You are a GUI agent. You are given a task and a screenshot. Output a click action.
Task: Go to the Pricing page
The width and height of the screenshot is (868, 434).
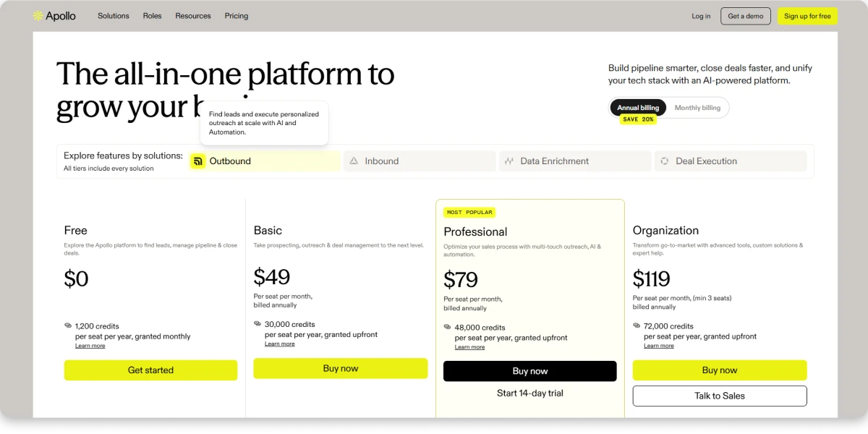pos(237,16)
